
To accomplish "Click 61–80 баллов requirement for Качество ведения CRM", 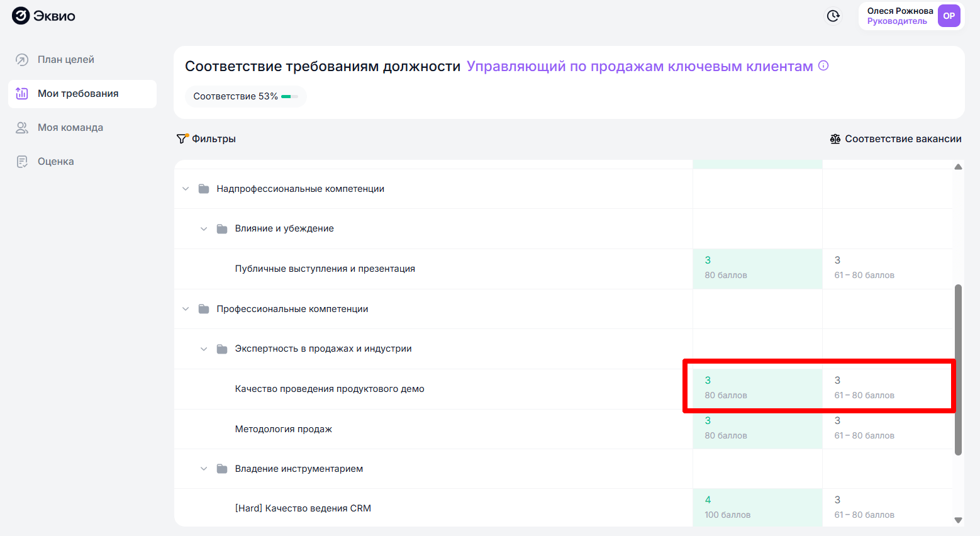I will click(x=864, y=515).
